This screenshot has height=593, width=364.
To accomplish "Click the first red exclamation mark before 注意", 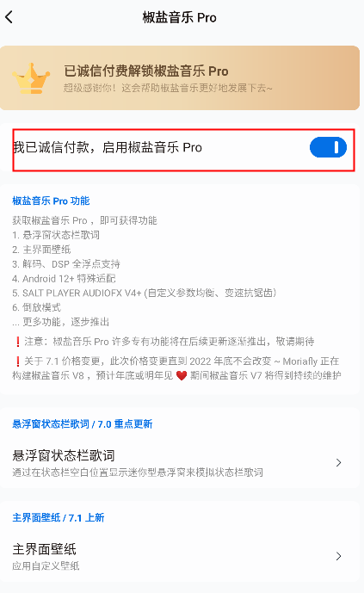I will coord(17,342).
